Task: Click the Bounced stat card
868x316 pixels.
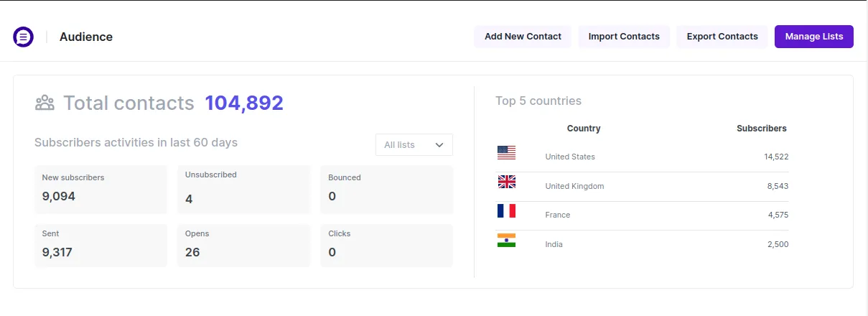Action: [386, 190]
